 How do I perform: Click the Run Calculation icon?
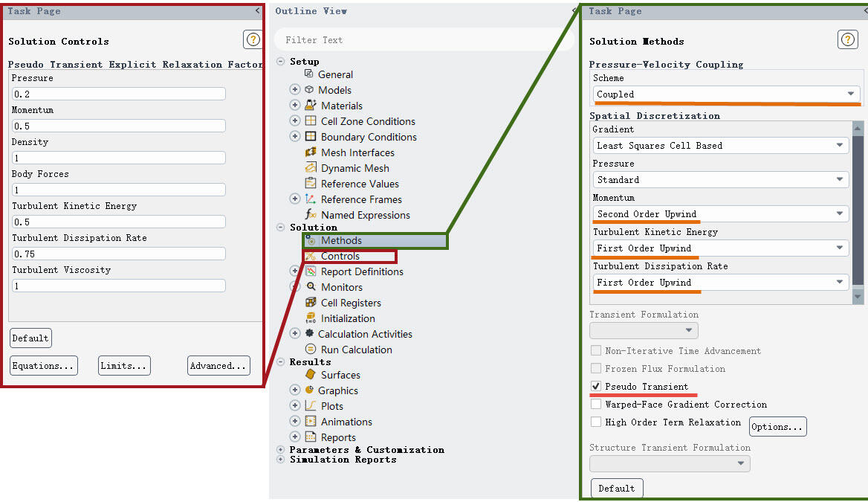click(x=311, y=350)
